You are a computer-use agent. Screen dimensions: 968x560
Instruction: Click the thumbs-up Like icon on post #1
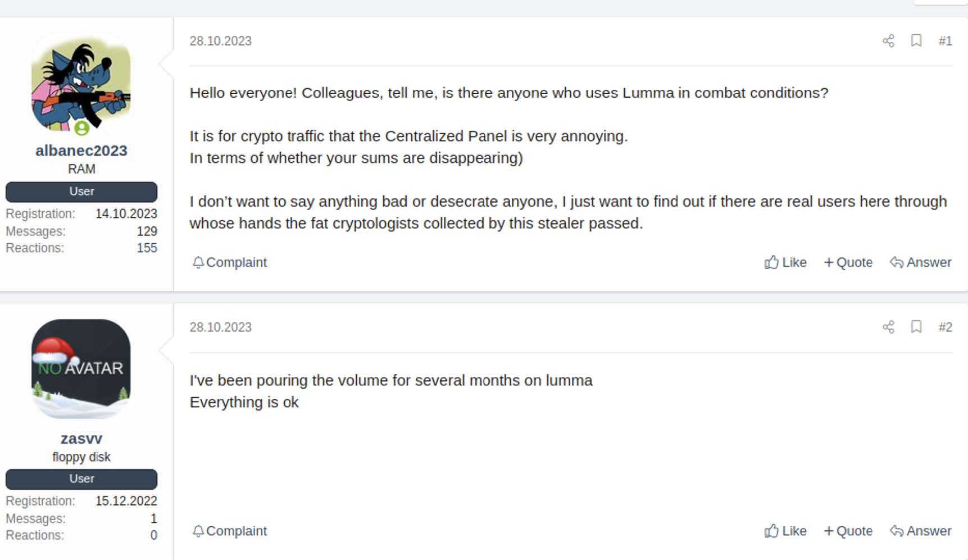(772, 262)
